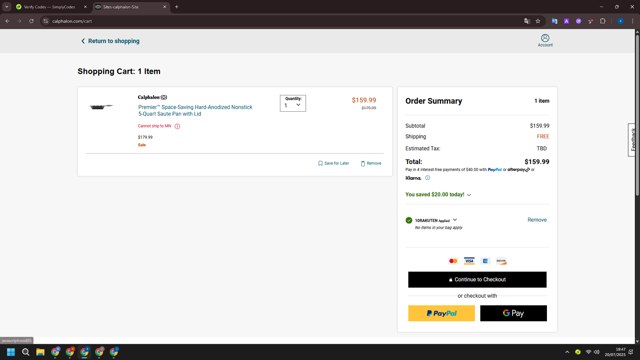640x360 pixels.
Task: Open the browser extensions puzzle icon
Action: [x=603, y=21]
